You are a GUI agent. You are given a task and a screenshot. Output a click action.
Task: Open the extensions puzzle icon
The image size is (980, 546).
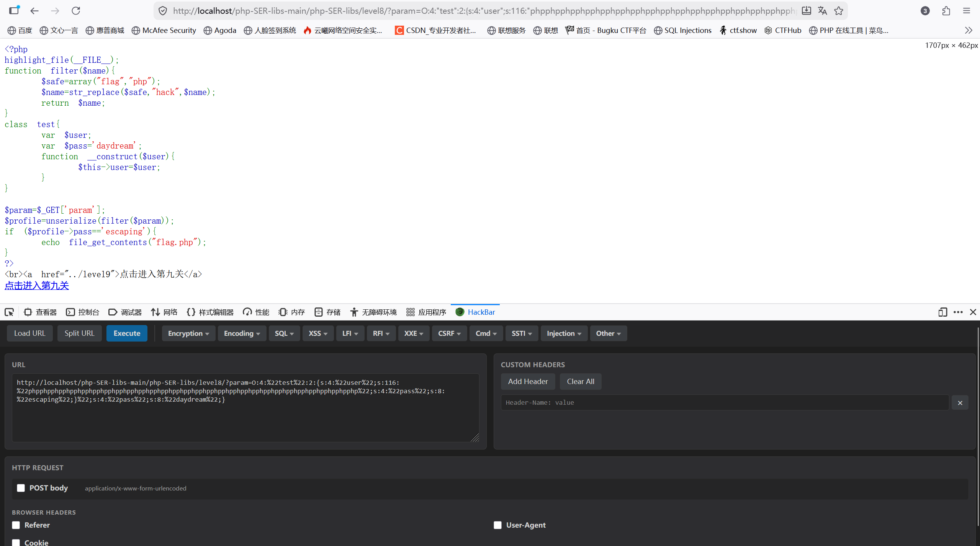tap(946, 11)
